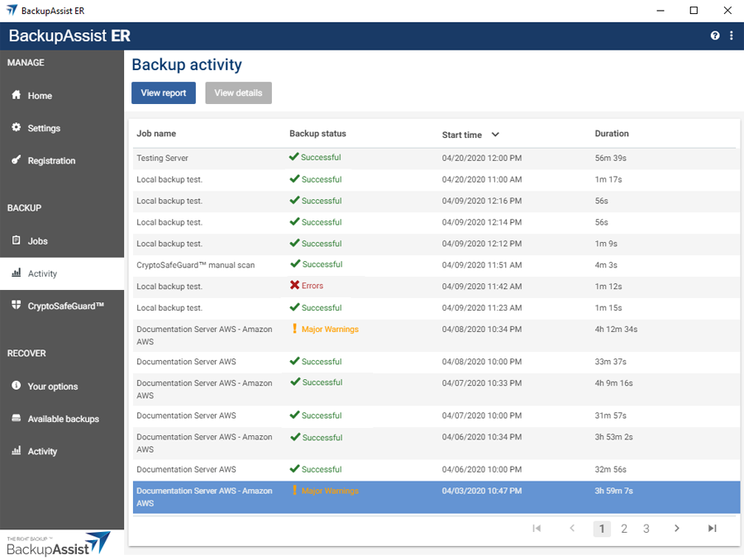This screenshot has width=744, height=560.
Task: Click the CryptoSafeGuard shield icon
Action: click(x=17, y=305)
